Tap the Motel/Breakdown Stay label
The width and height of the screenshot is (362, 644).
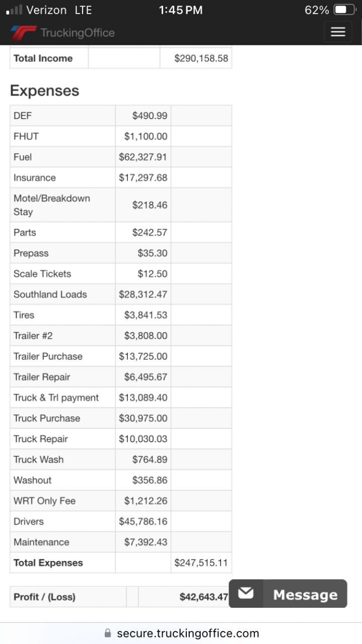point(52,205)
